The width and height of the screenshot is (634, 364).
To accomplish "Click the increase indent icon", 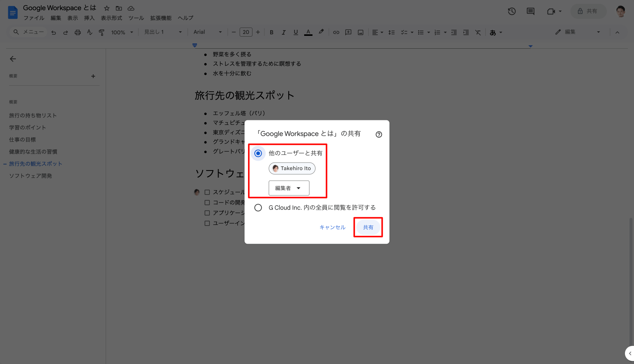I will [466, 32].
